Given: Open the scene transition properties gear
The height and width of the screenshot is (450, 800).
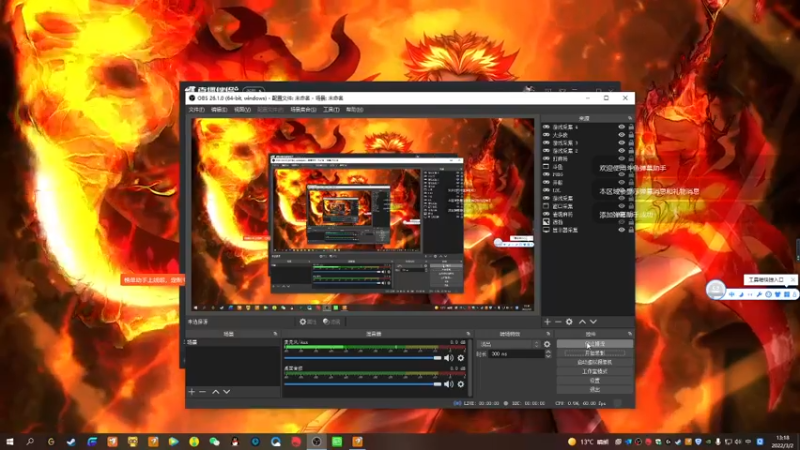Looking at the screenshot, I should (547, 344).
